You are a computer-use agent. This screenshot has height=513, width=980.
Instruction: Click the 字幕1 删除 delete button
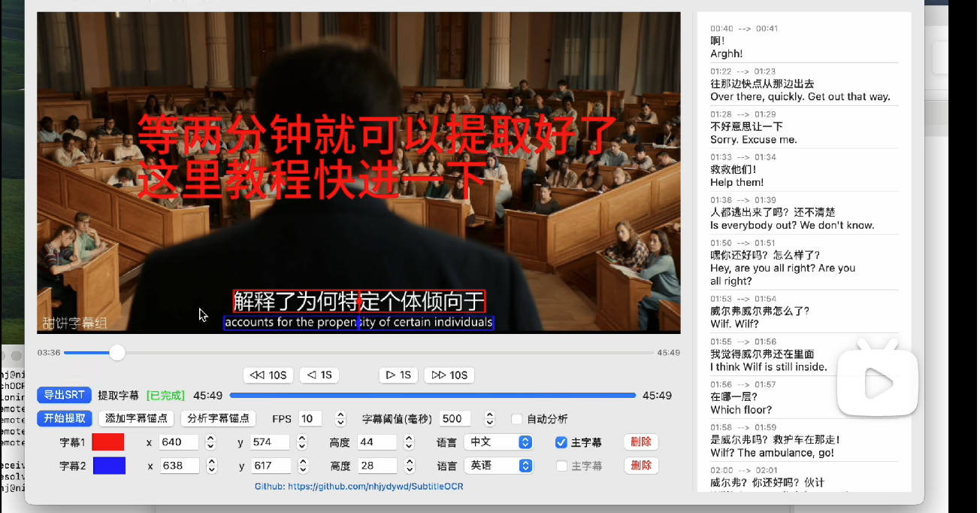click(x=641, y=442)
